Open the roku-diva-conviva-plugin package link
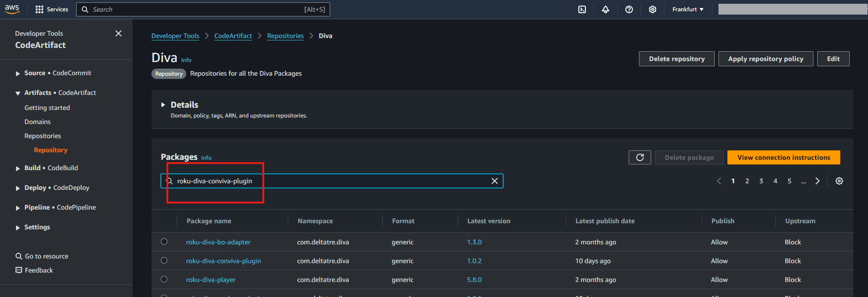The width and height of the screenshot is (868, 297). point(223,261)
